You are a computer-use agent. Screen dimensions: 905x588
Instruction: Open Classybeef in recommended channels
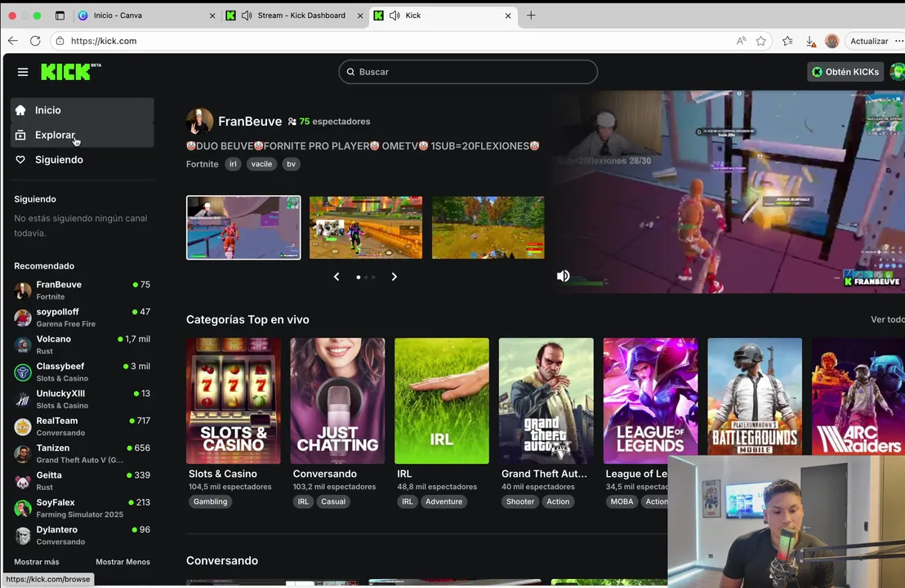click(82, 372)
